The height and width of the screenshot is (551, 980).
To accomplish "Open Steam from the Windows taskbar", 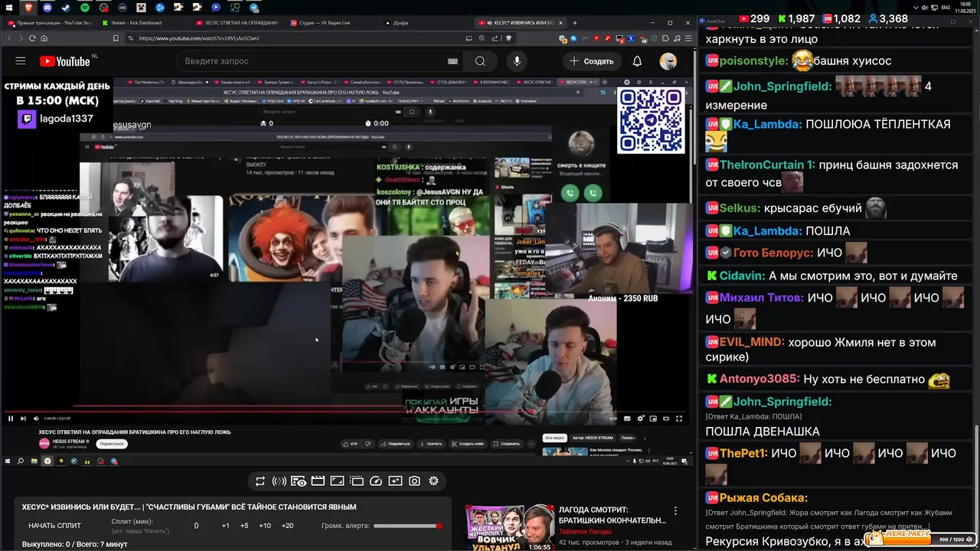I will coord(66,8).
